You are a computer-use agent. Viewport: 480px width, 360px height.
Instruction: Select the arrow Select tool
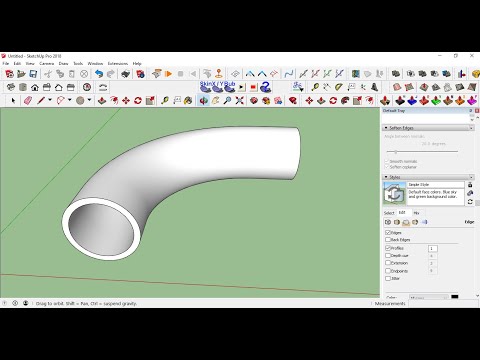point(13,100)
